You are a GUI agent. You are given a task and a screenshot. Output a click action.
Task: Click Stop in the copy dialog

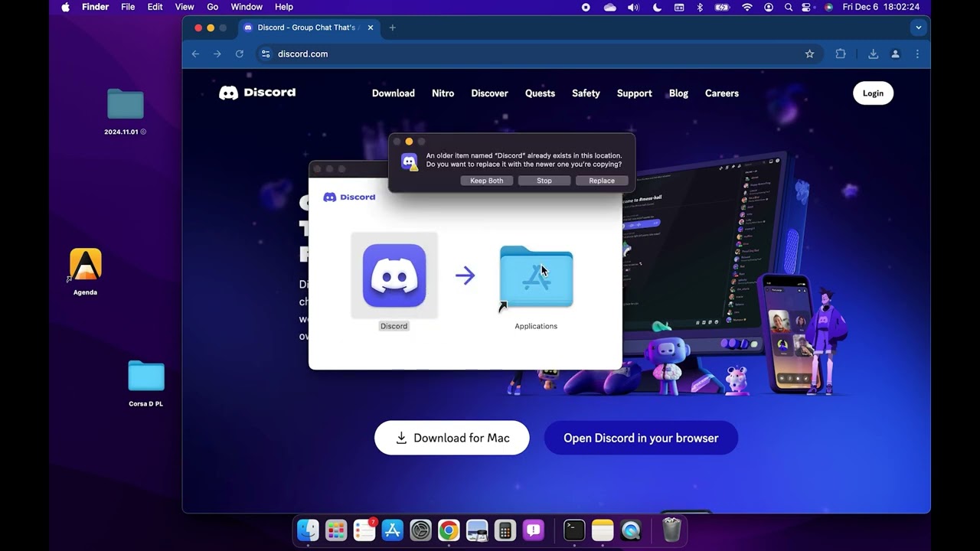(544, 181)
